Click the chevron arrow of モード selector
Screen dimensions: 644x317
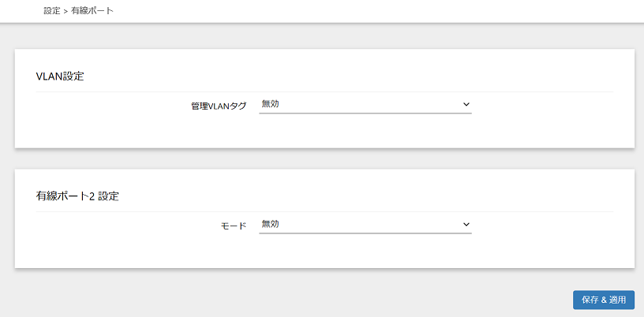466,225
